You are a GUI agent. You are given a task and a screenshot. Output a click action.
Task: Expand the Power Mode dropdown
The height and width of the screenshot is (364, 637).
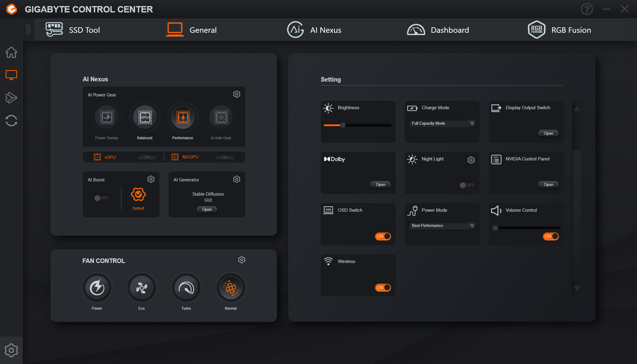point(472,225)
